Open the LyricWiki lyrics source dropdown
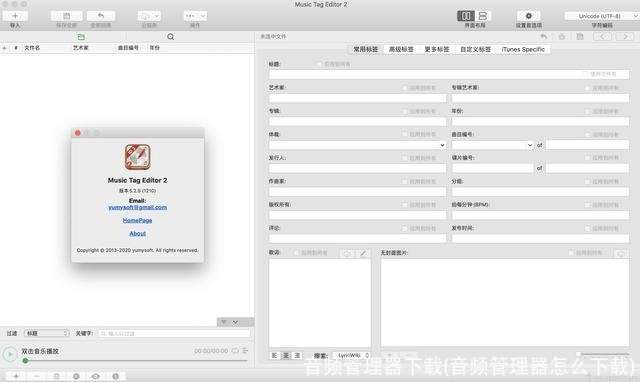The image size is (640, 382). point(351,355)
